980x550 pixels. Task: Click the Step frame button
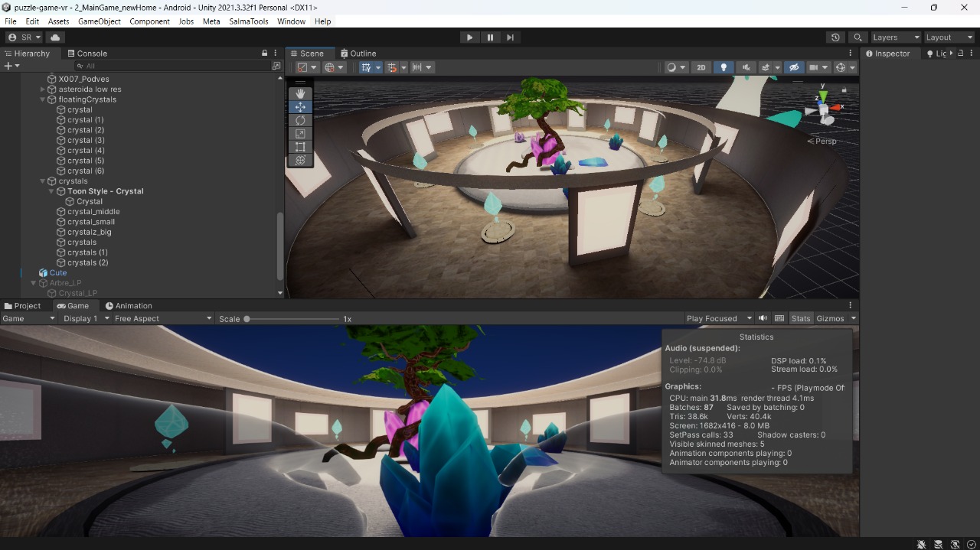pos(510,37)
